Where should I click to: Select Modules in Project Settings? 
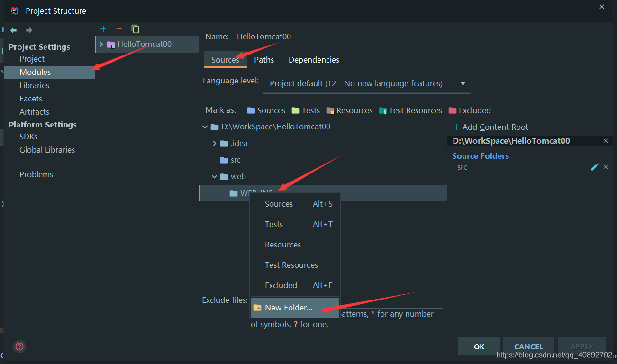49,72
